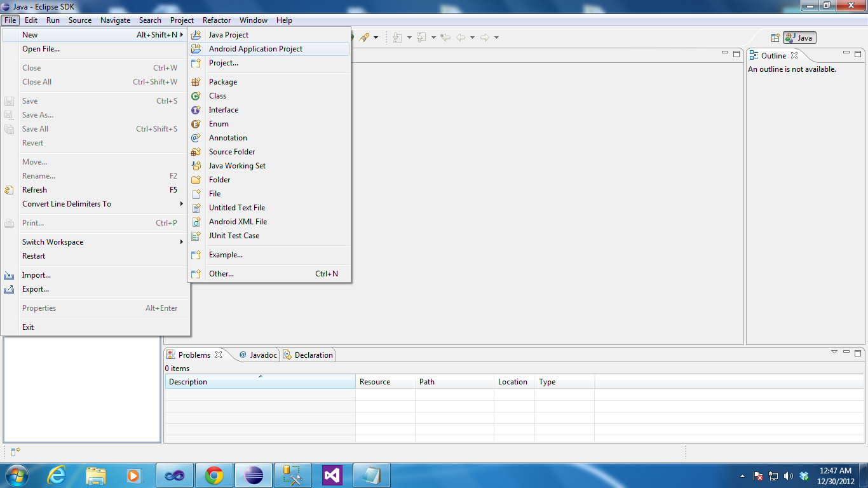Click the Previous Annotation toolbar icon
The width and height of the screenshot is (868, 488).
pos(422,37)
